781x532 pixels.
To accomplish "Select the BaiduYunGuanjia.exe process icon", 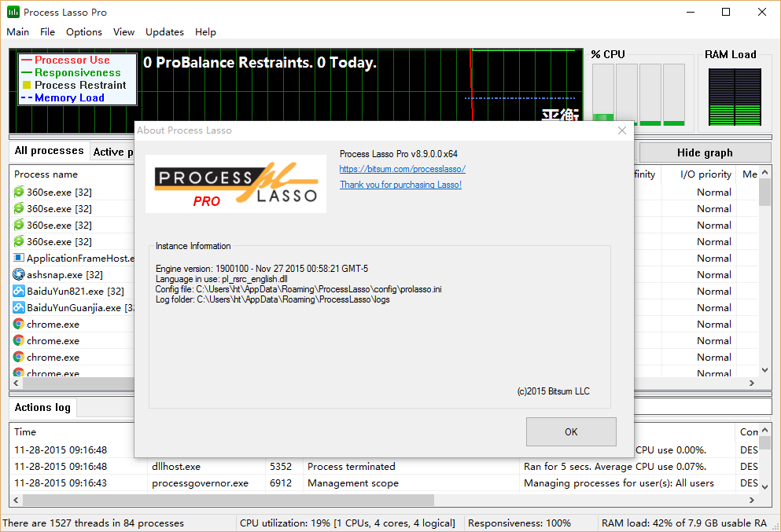I will [x=19, y=307].
